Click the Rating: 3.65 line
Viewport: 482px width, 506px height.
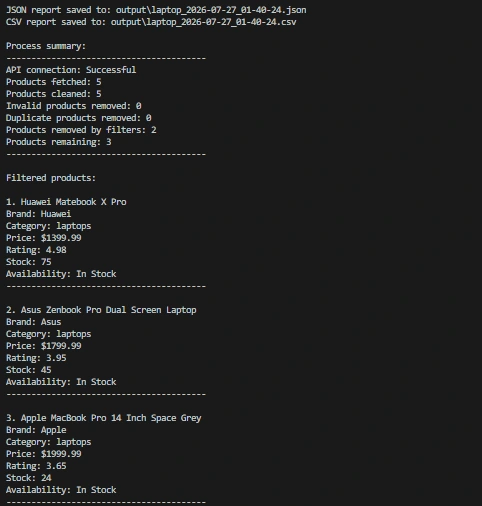coord(36,466)
